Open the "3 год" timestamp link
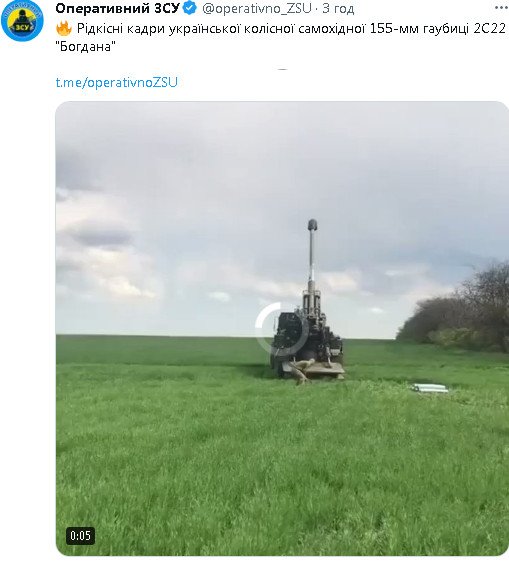This screenshot has width=509, height=561. (338, 8)
